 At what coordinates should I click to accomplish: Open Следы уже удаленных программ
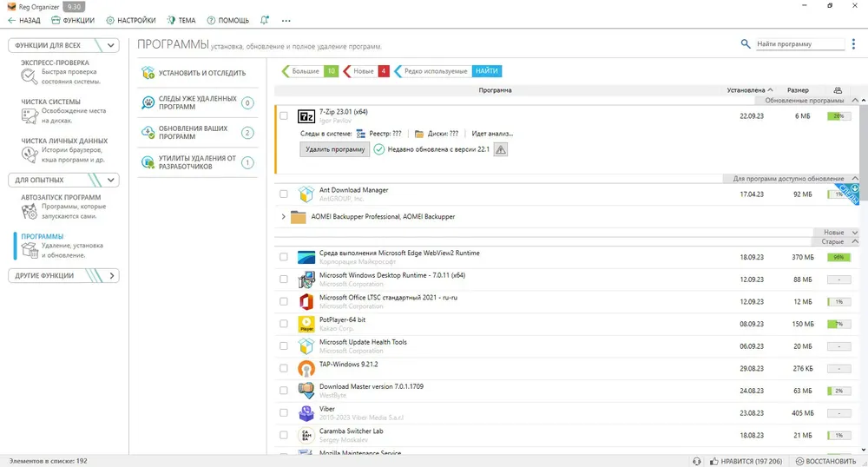(198, 102)
